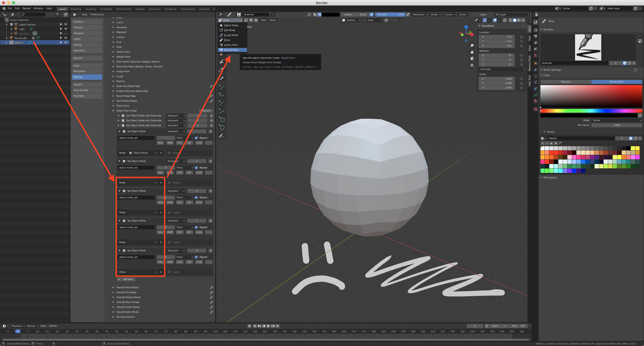Click Shift modifier for the key 7 mapping

click(x=170, y=232)
